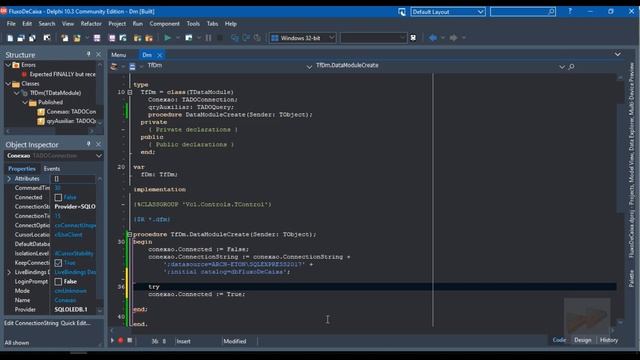
Task: Click Run Without Debugging toolbar icon
Action: coord(189,38)
